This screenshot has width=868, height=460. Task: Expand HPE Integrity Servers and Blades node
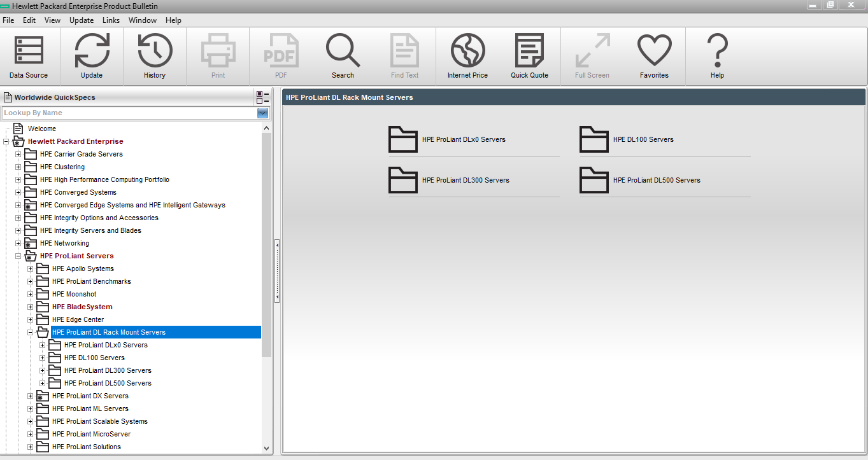coord(18,230)
